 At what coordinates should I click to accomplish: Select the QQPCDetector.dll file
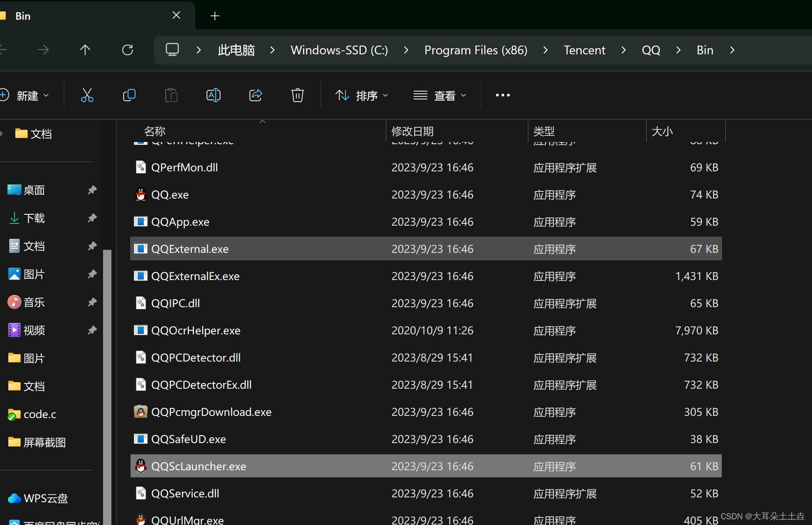click(426, 357)
